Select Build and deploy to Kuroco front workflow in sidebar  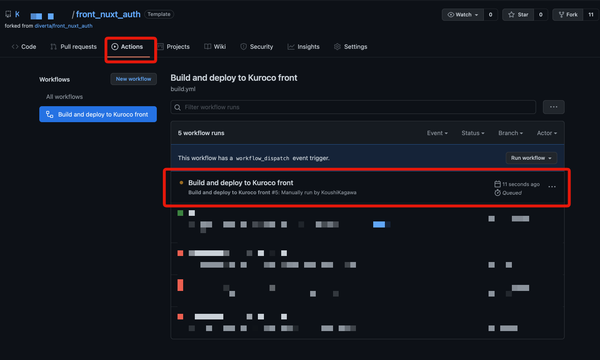98,114
